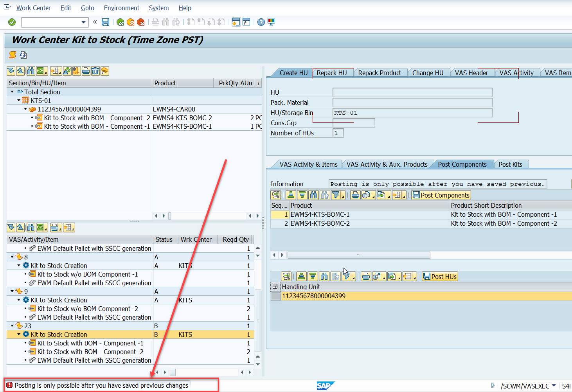Image resolution: width=572 pixels, height=392 pixels.
Task: Select sequence row 2 in the components table
Action: coord(280,223)
